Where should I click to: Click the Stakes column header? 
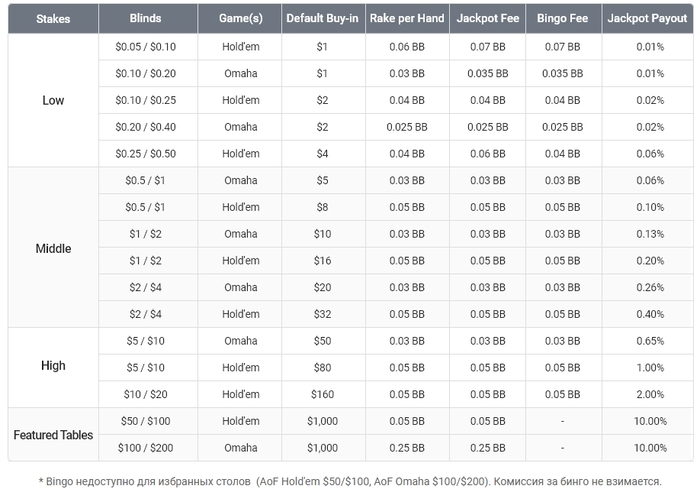[53, 19]
